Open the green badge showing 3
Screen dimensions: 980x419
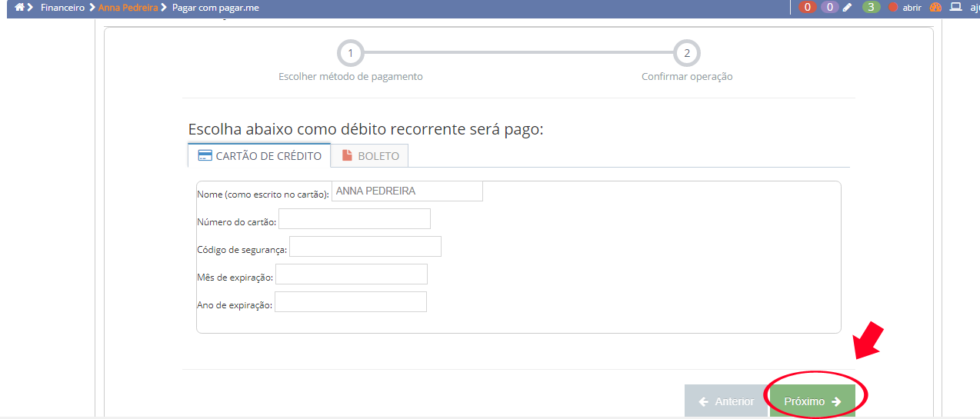[x=871, y=7]
